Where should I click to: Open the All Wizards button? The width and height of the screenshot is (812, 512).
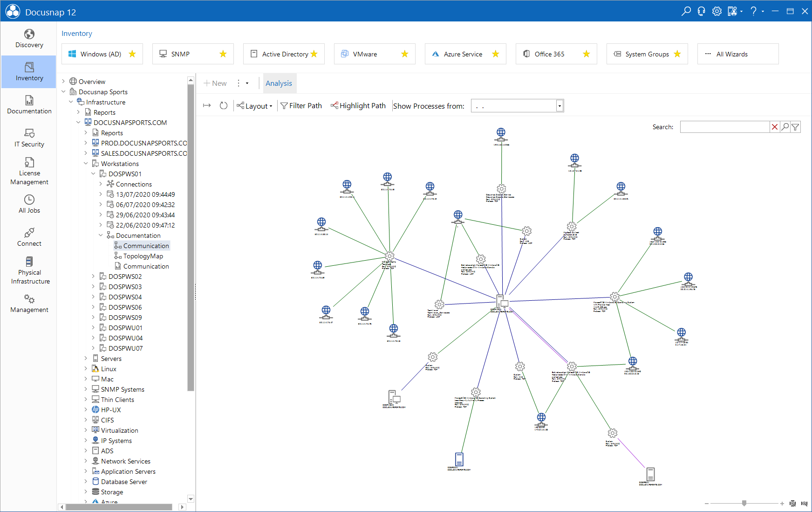(738, 54)
